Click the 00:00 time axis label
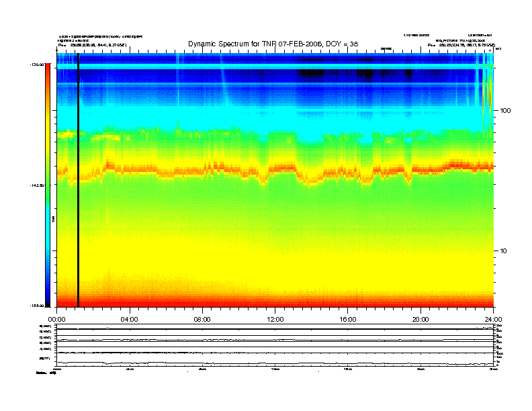Viewport: 532px width, 411px height. tap(56, 320)
